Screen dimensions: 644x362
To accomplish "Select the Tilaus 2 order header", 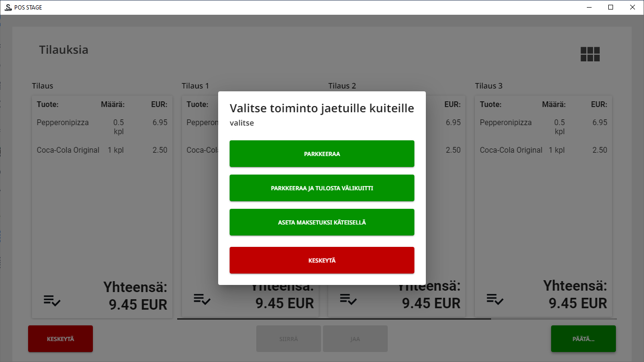I will (x=342, y=86).
